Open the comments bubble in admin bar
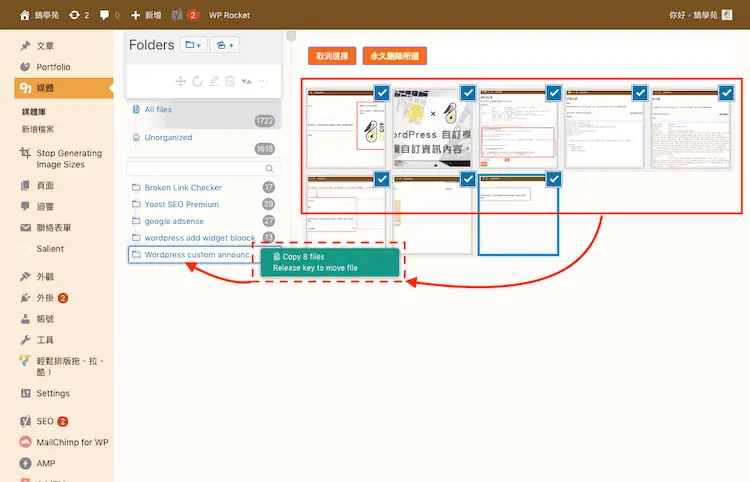 pyautogui.click(x=110, y=15)
